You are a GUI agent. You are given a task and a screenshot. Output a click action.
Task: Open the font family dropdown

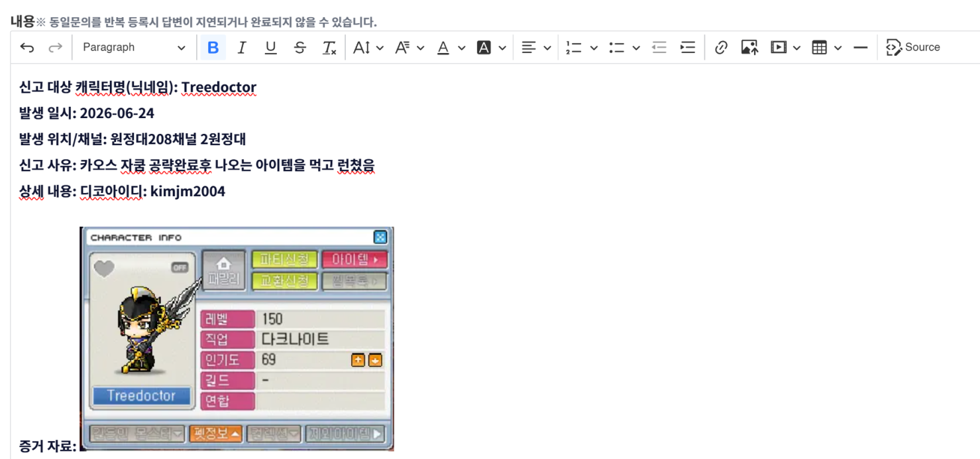click(x=409, y=47)
